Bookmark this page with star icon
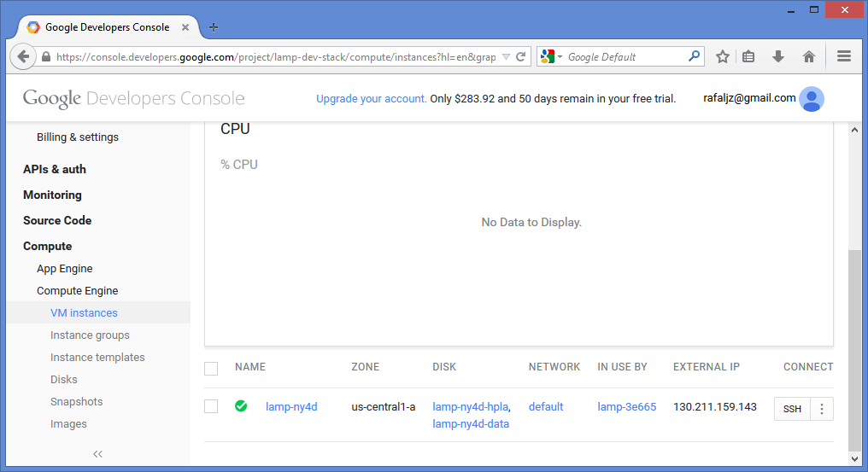 tap(723, 56)
